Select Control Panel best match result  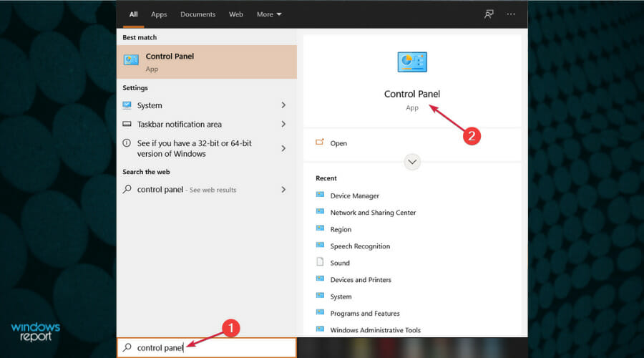click(207, 62)
